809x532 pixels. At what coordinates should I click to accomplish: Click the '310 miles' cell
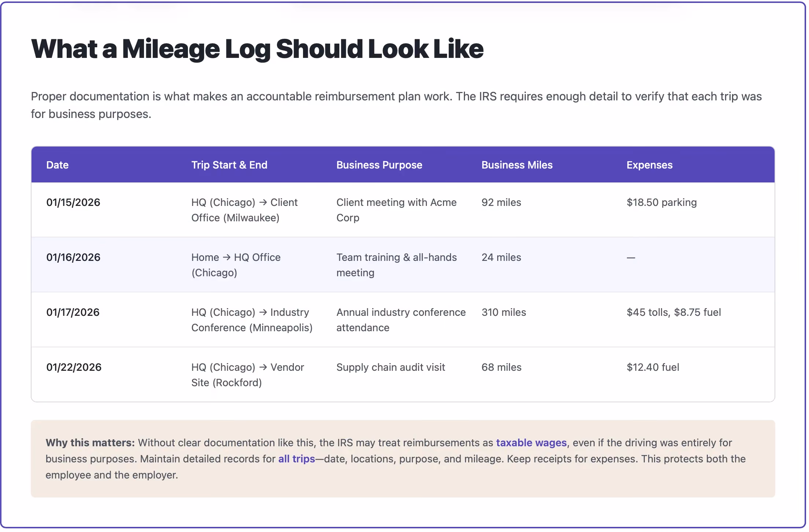pos(504,312)
